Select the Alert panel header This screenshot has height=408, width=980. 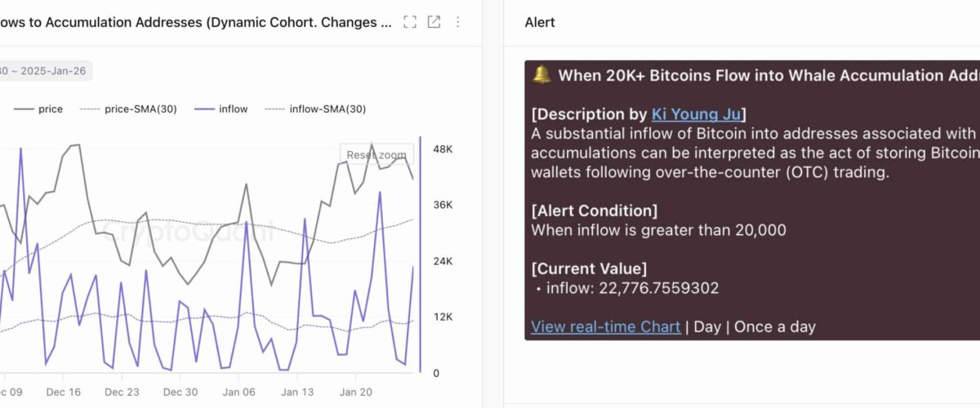pos(540,22)
